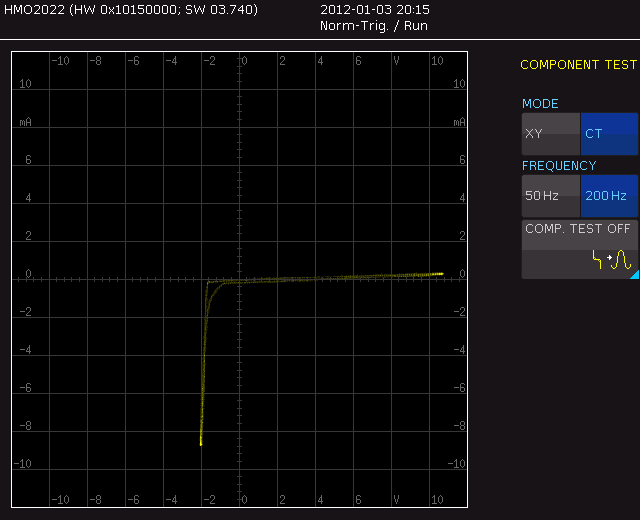Click the blue corner triangle indicator
Screen dimensions: 640x520
[635, 276]
